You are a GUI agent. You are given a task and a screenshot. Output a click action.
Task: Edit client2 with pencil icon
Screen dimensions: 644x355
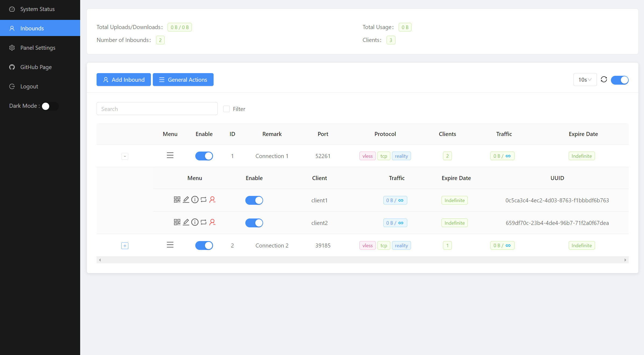[186, 222]
